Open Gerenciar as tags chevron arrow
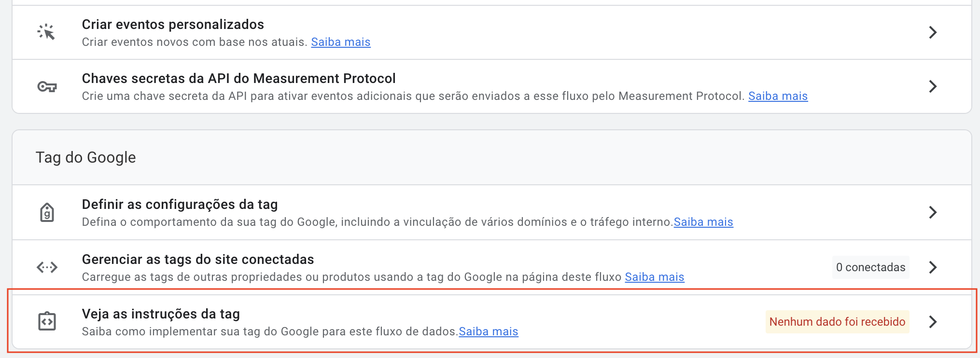980x358 pixels. point(933,267)
